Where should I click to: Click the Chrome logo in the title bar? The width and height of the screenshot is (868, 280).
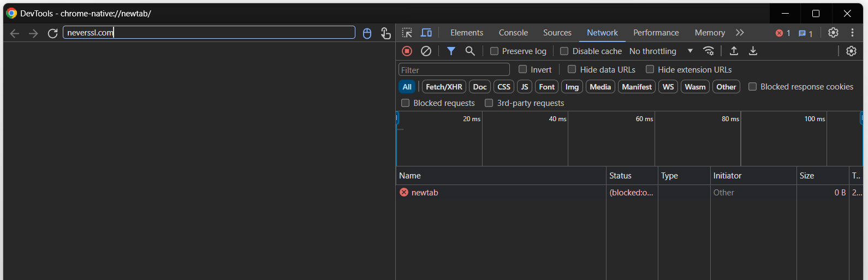tap(11, 13)
